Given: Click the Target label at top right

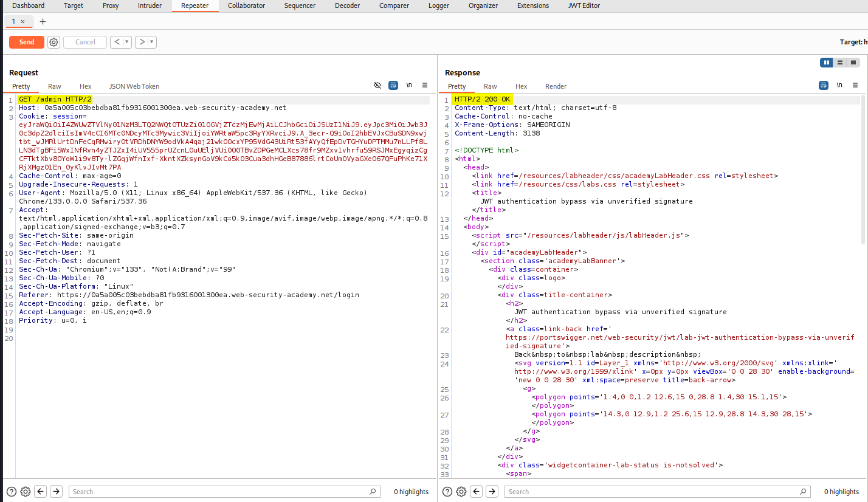Looking at the screenshot, I should 852,42.
